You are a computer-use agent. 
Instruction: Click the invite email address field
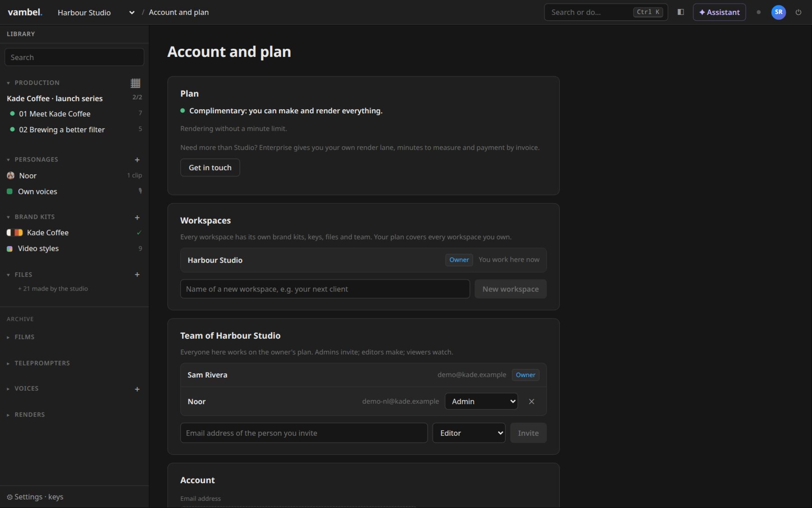point(304,433)
